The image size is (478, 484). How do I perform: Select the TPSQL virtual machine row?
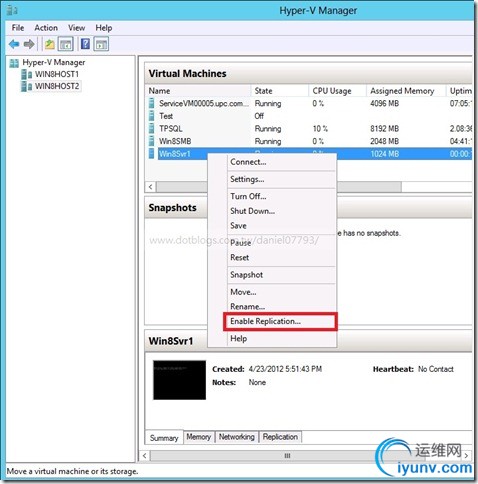309,129
